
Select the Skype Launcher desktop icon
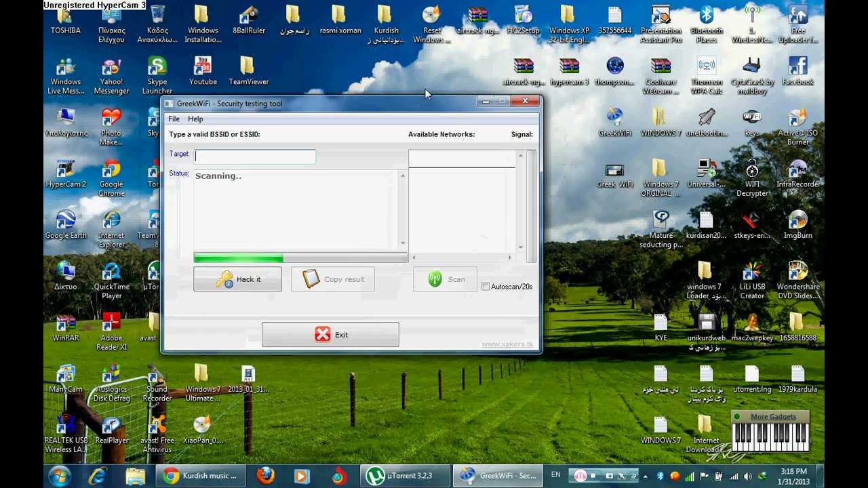pos(157,75)
